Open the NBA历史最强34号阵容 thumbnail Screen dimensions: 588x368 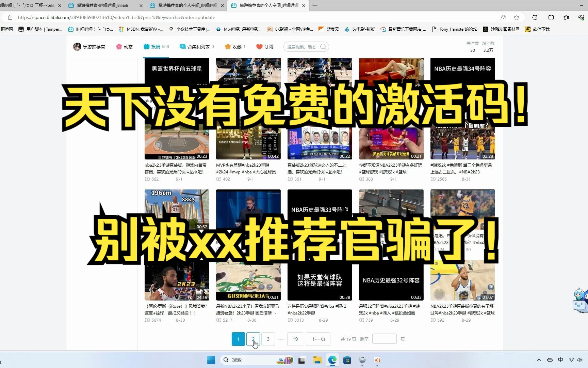tap(463, 71)
